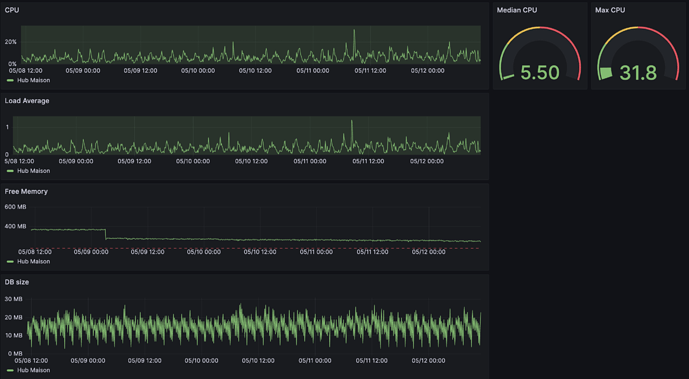Open the DB size panel title
The width and height of the screenshot is (689, 379).
click(x=17, y=282)
